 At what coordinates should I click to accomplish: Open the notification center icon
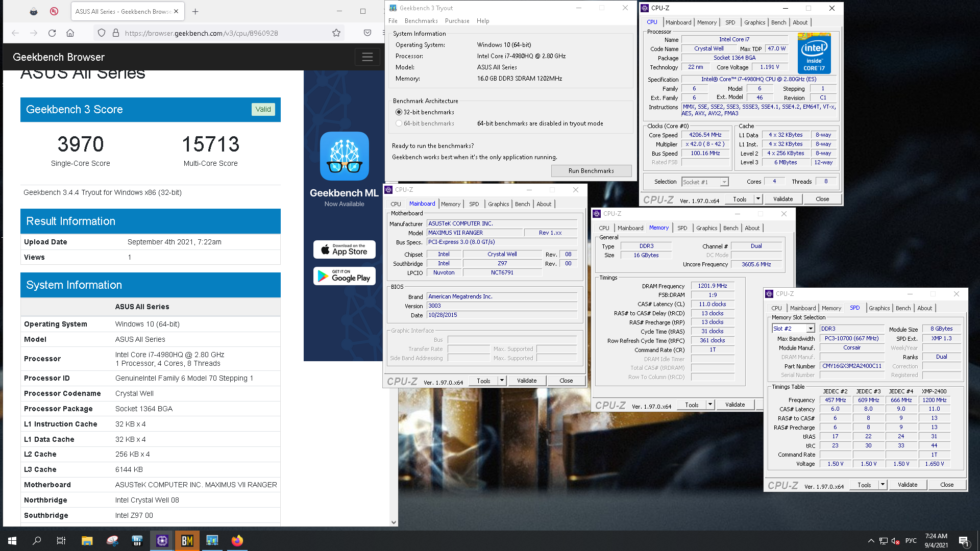[x=964, y=541]
